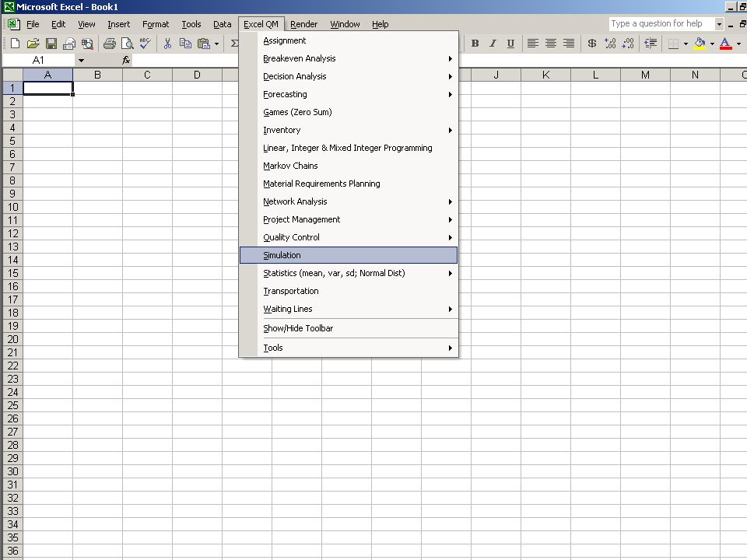Select row 10 header
747x560 pixels.
coord(13,207)
